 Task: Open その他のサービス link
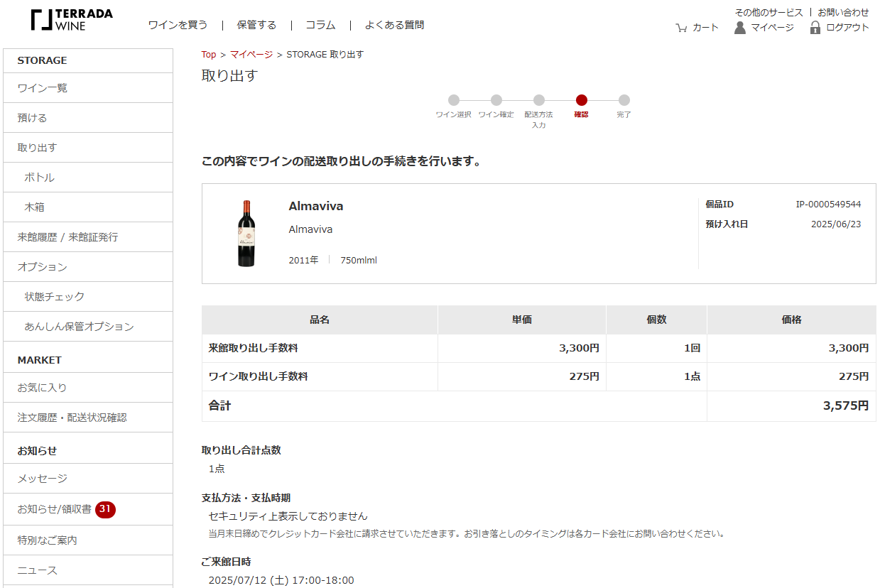pos(768,13)
